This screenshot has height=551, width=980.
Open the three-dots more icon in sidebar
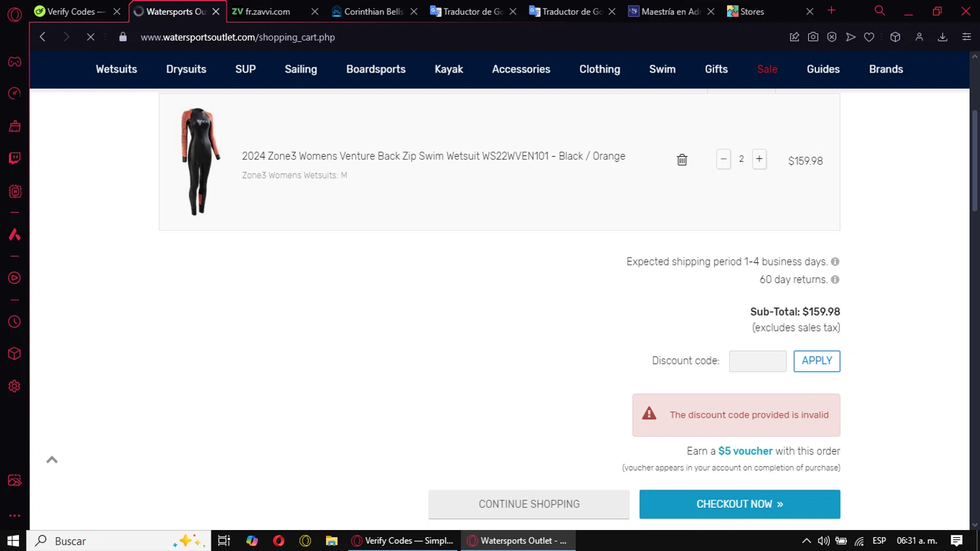14,516
